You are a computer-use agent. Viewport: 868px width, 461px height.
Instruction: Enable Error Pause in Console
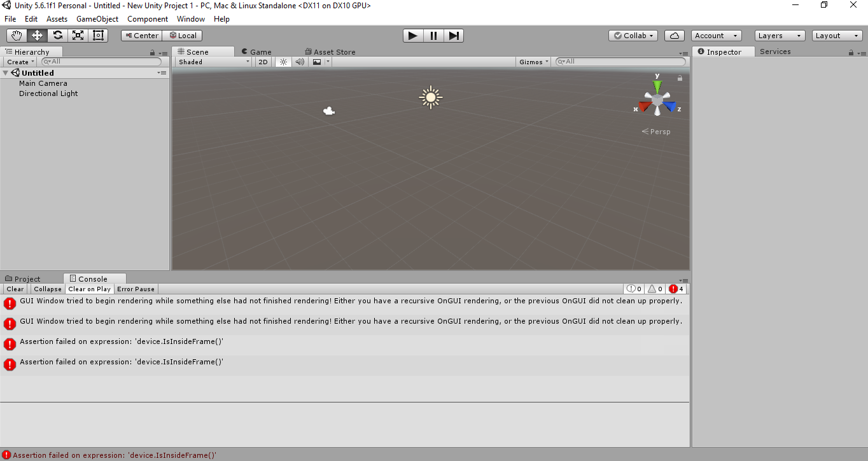[x=136, y=289]
